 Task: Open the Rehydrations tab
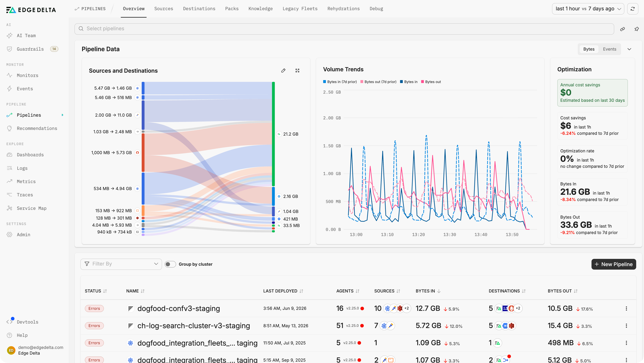click(343, 9)
